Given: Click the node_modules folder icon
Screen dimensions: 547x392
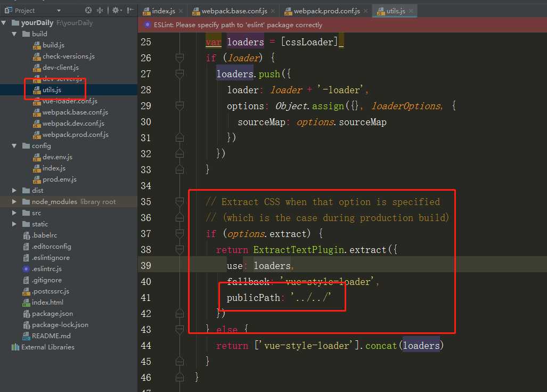Looking at the screenshot, I should click(x=26, y=202).
